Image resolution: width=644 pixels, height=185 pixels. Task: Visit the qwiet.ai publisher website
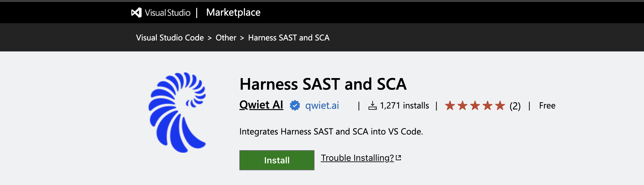click(x=322, y=106)
